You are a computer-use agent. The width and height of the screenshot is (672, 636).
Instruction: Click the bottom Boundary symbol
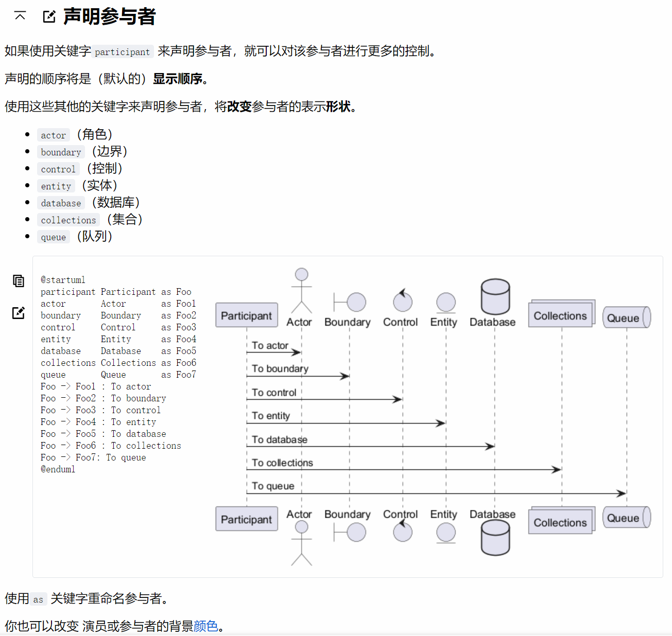pyautogui.click(x=350, y=532)
